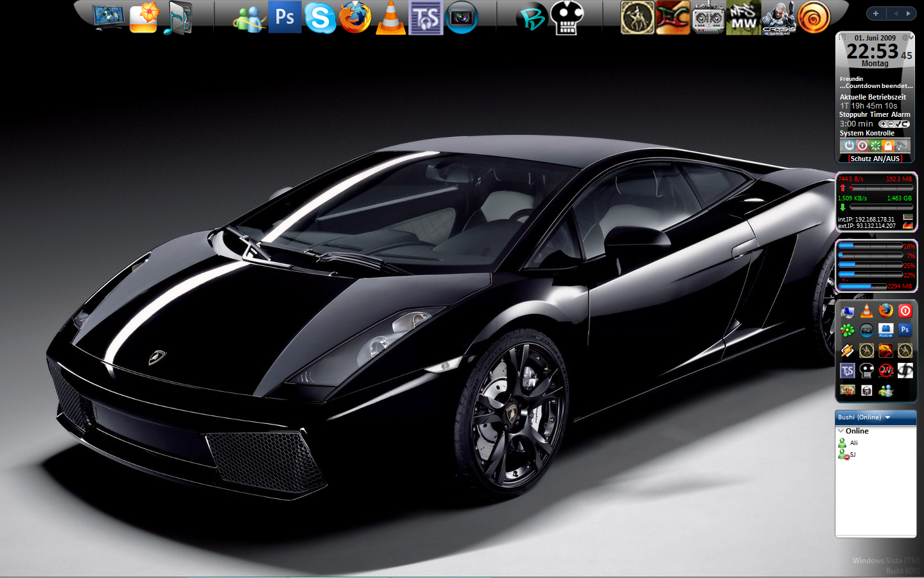The height and width of the screenshot is (578, 924).
Task: Launch Photoshop from the top dock
Action: tap(284, 17)
